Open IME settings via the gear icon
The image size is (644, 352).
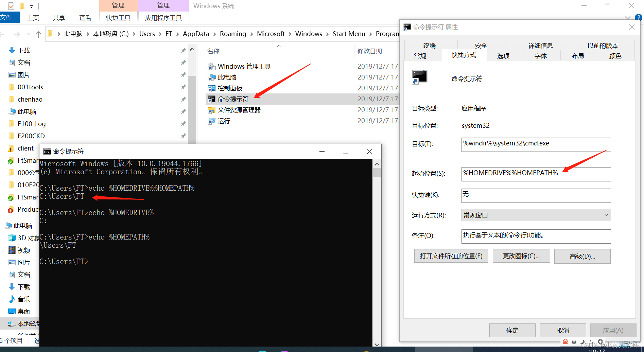600,342
